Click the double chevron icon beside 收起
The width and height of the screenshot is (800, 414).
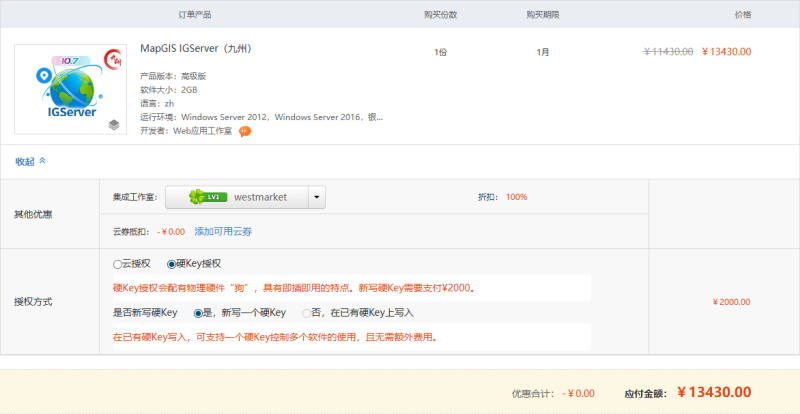coord(42,161)
